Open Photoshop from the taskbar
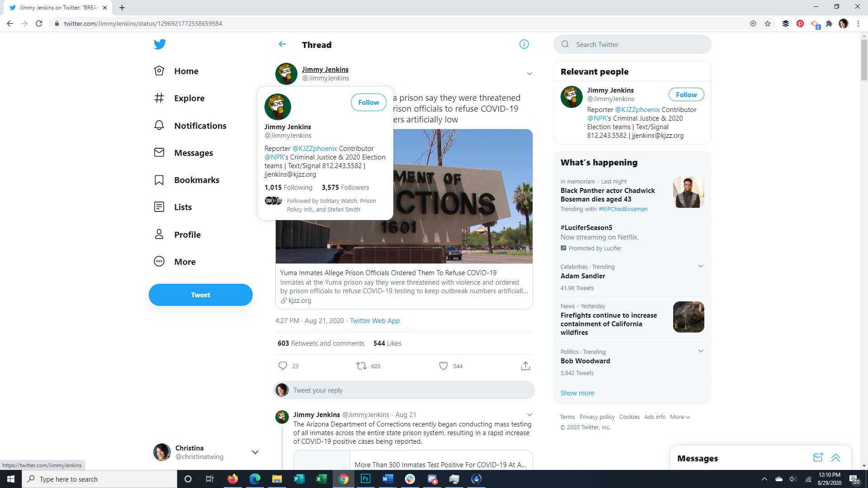The height and width of the screenshot is (488, 868). click(365, 479)
